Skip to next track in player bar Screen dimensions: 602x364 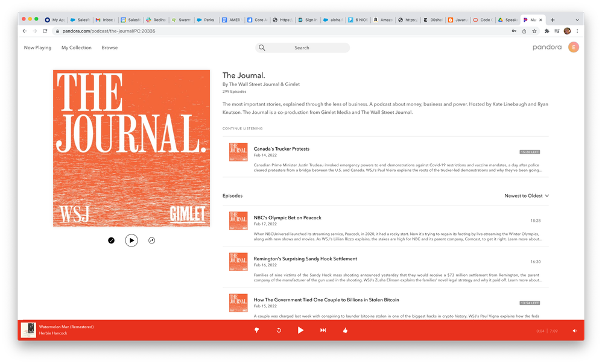click(323, 330)
